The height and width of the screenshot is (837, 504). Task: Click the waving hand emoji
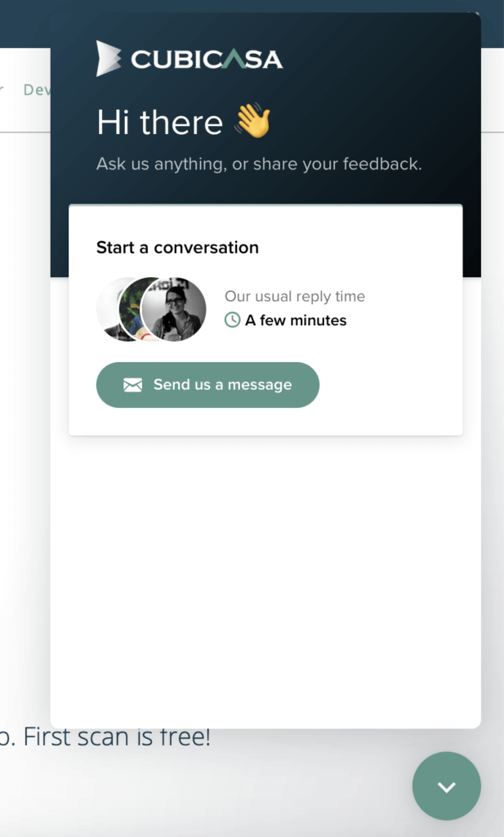252,121
